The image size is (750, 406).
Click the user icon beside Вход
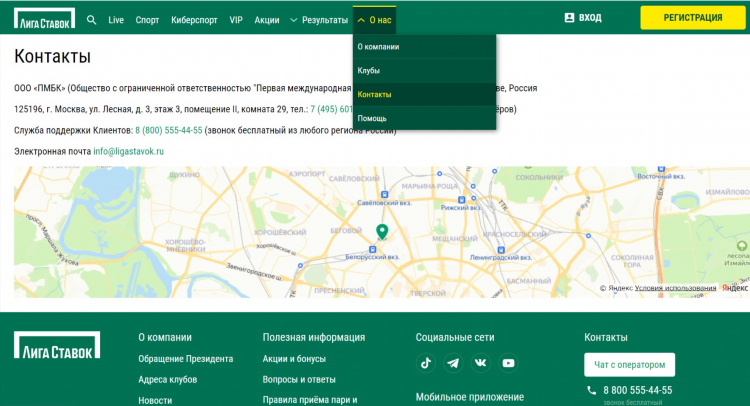click(x=569, y=18)
